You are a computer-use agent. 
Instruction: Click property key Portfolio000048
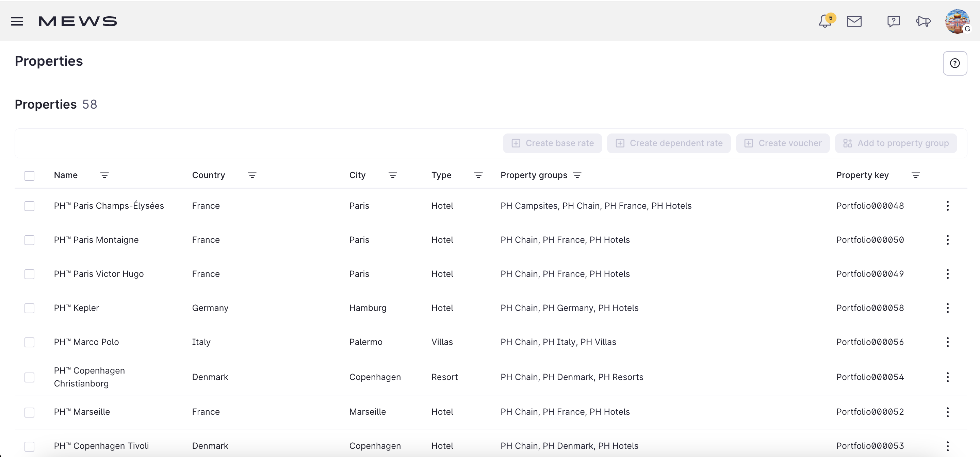(870, 206)
